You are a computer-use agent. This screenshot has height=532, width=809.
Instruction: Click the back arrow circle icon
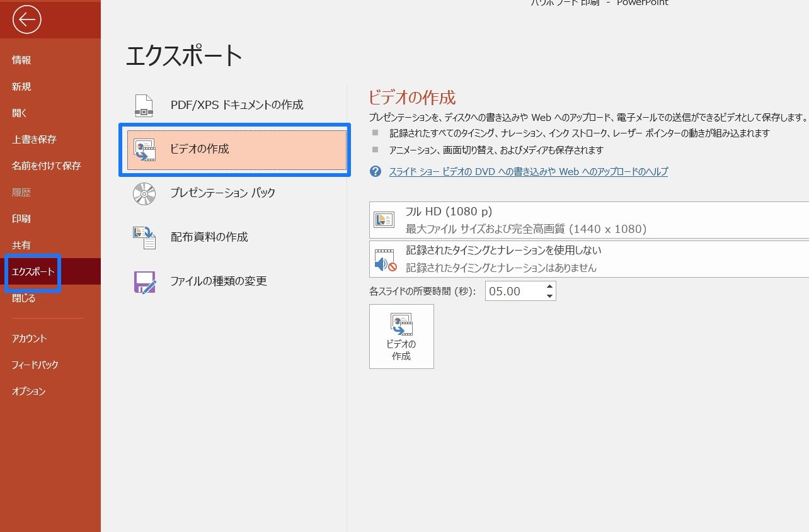(x=26, y=20)
